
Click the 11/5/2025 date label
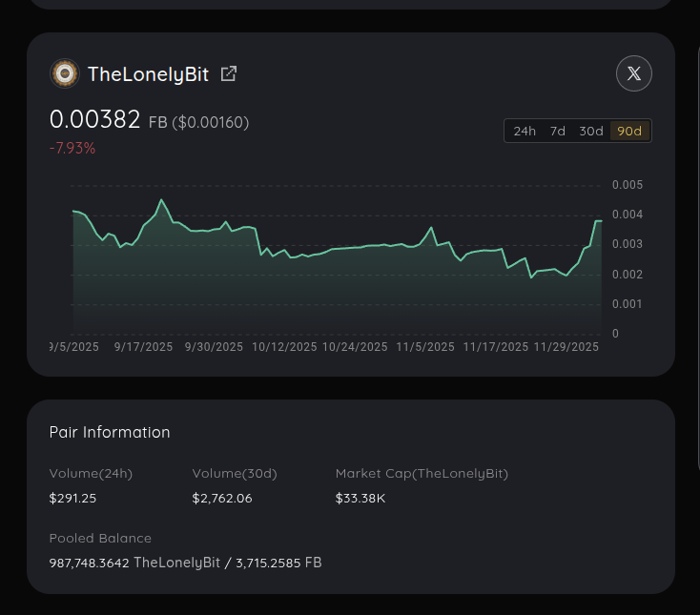click(x=425, y=347)
